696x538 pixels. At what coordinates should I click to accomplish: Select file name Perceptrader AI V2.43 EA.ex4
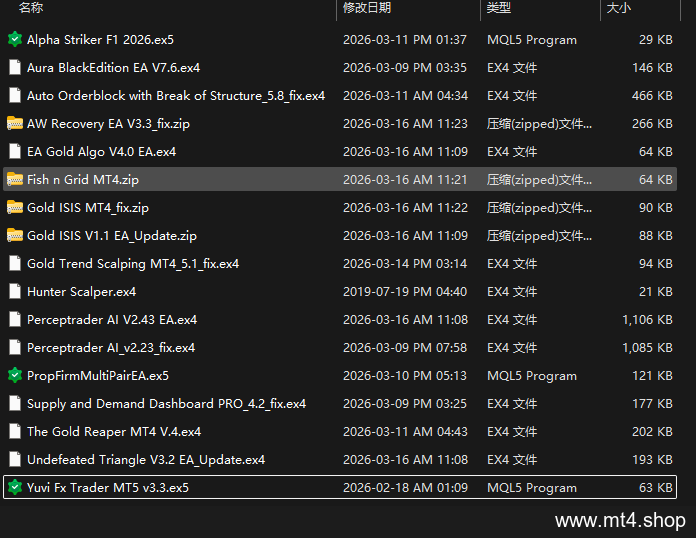pos(112,319)
